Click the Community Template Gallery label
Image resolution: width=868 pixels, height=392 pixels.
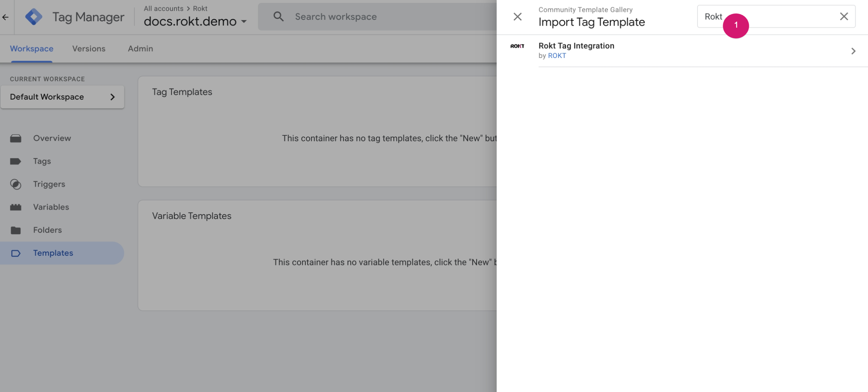pyautogui.click(x=586, y=10)
